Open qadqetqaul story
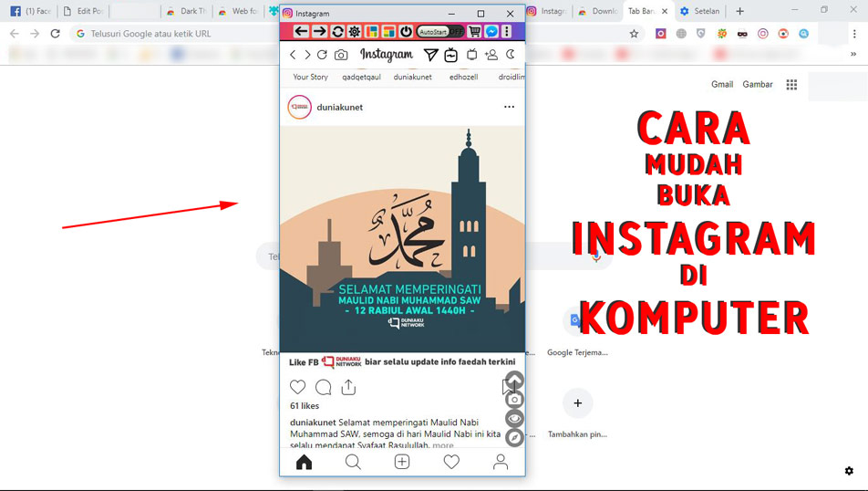 point(361,77)
